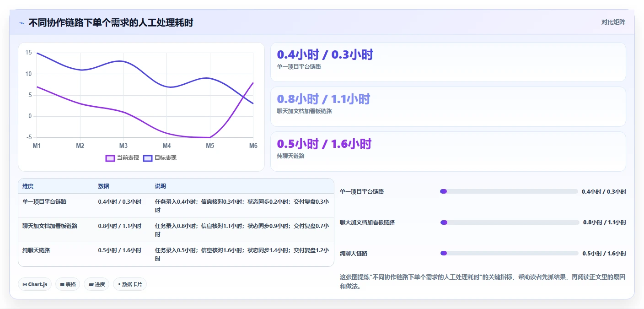
Task: Click the 当前表现 legend text
Action: (x=128, y=158)
